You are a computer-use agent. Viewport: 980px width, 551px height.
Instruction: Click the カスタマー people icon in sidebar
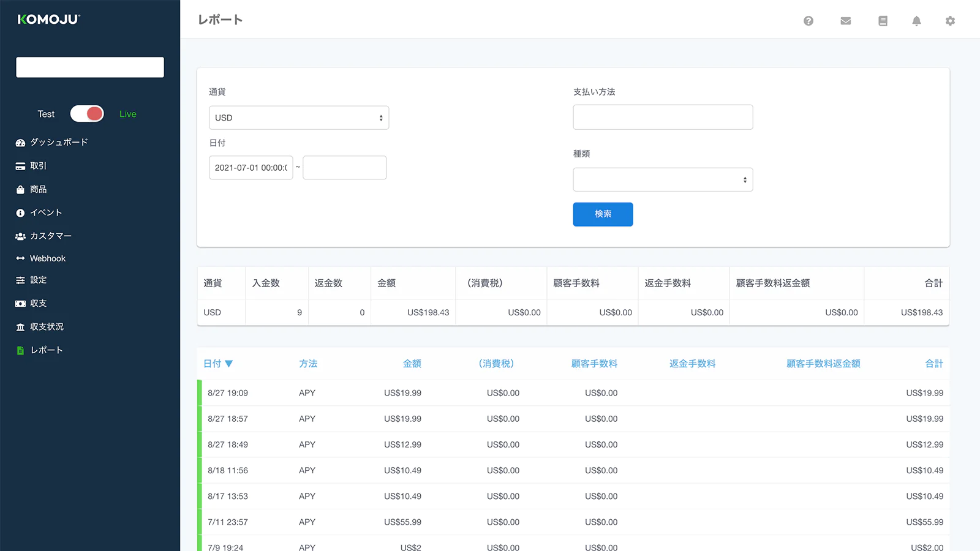click(20, 236)
